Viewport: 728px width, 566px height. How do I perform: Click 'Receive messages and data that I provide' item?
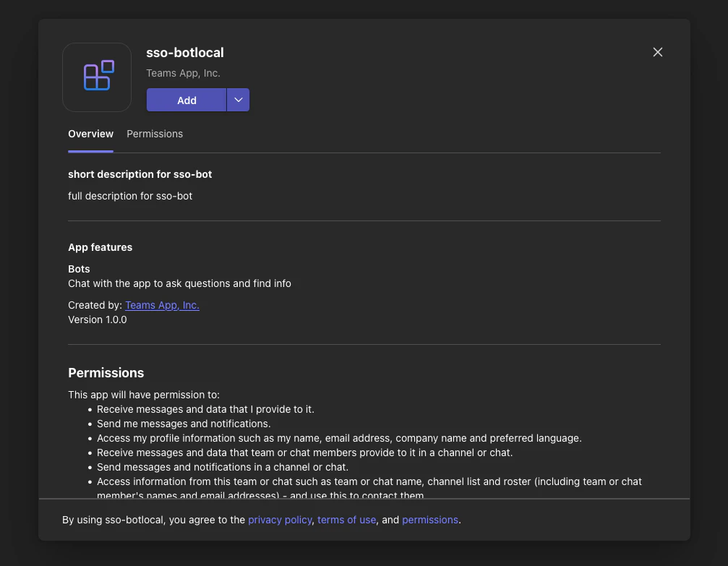click(205, 409)
